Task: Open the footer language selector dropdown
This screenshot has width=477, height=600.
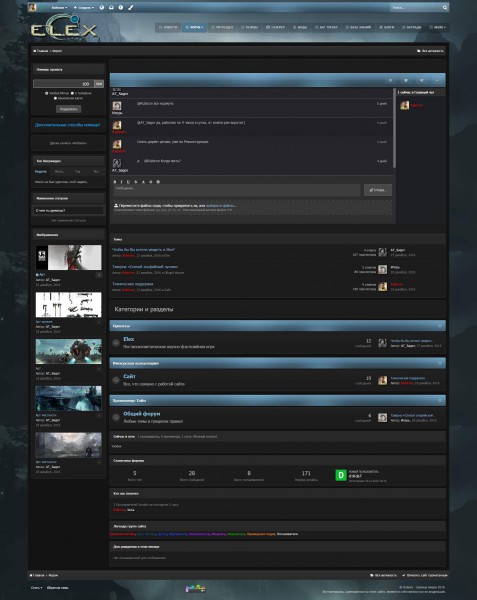Action: (x=37, y=587)
